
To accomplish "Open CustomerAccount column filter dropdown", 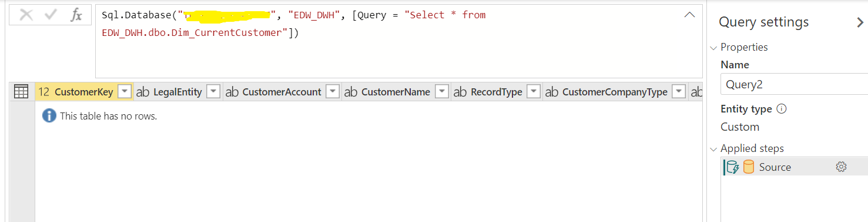I will 333,92.
